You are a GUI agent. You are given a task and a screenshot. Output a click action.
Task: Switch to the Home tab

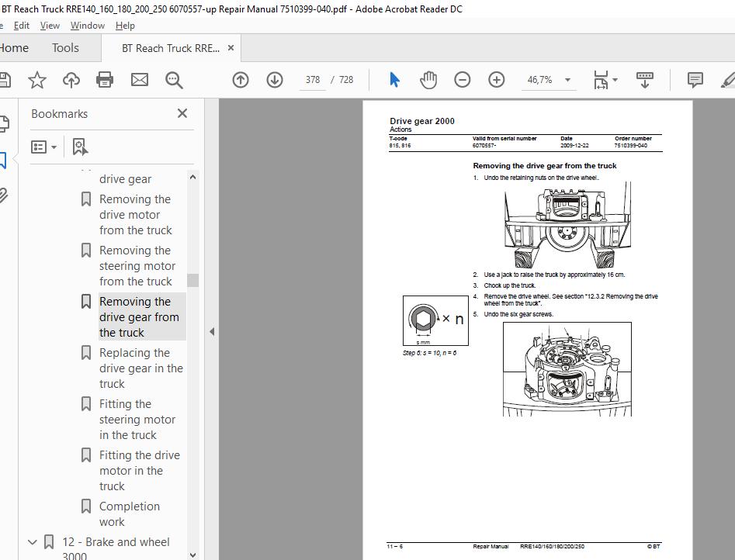(x=14, y=48)
